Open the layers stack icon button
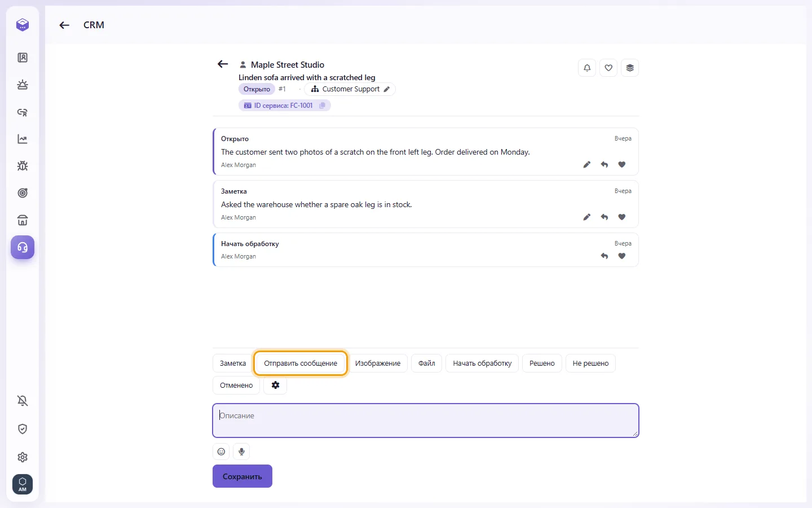Screen dimensions: 812x508 point(630,68)
